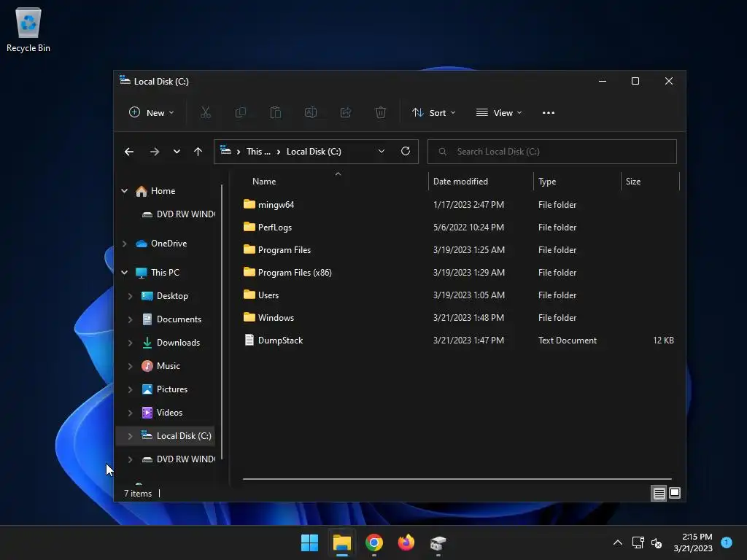This screenshot has width=747, height=560.
Task: Open the See more ellipsis menu
Action: (549, 113)
